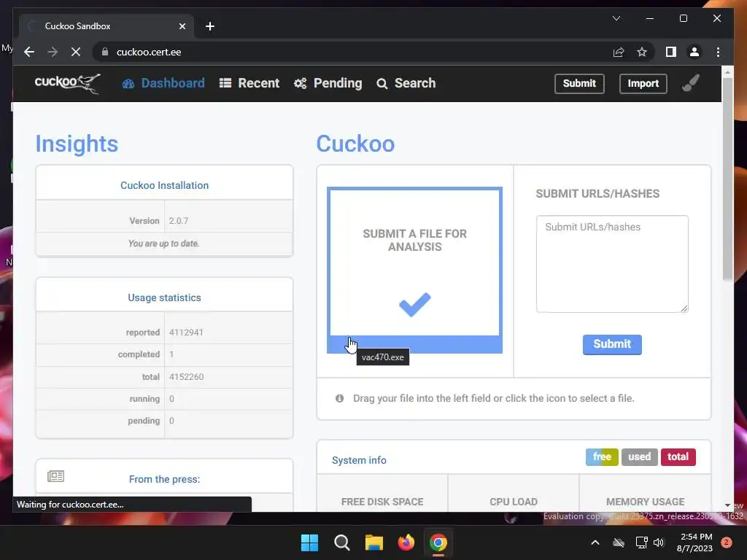Open the Pending tasks page

328,83
